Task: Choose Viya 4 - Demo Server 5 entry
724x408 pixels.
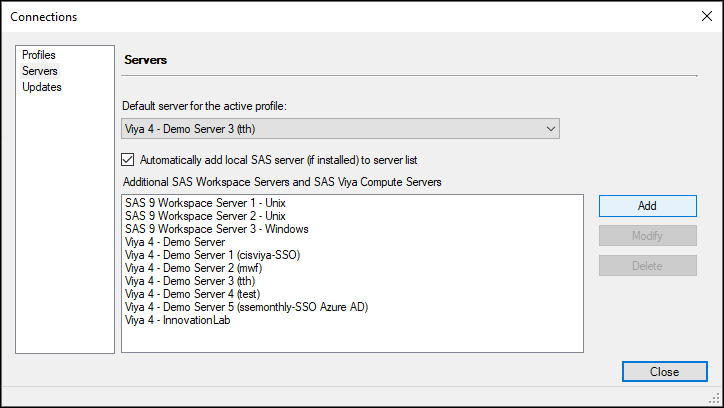Action: click(246, 307)
